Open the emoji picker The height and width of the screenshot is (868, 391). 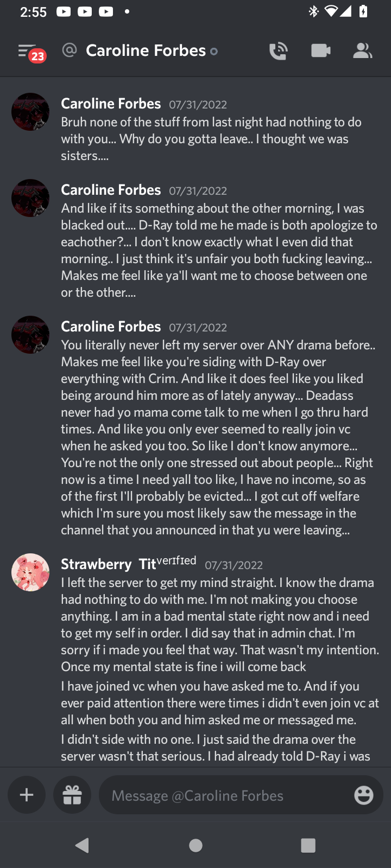(363, 795)
